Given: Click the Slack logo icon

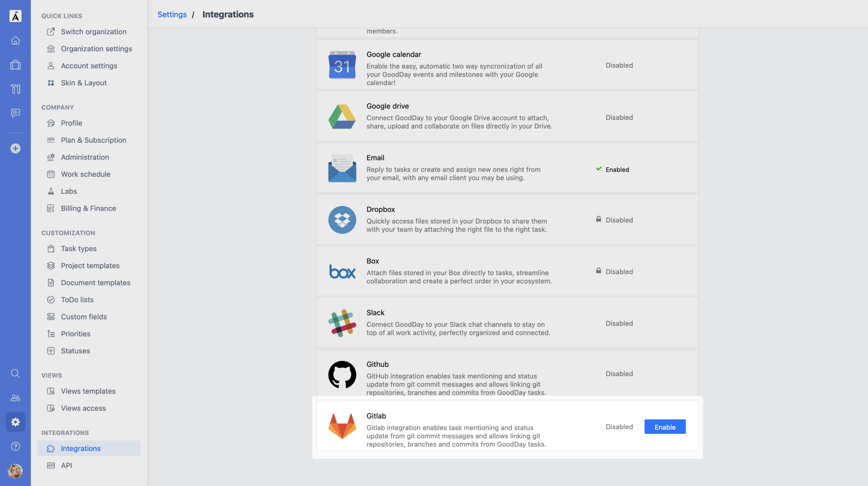Looking at the screenshot, I should (x=342, y=323).
